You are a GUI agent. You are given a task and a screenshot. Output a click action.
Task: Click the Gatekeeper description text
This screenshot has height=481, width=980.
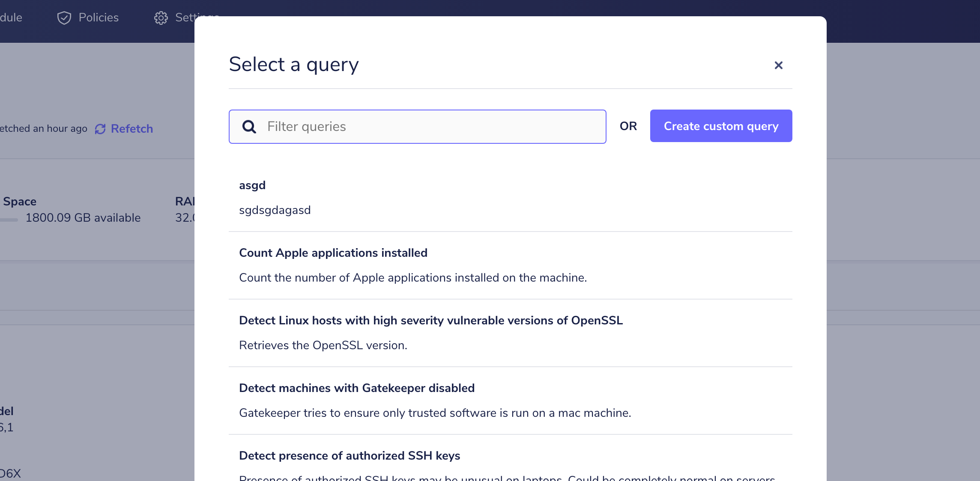[435, 413]
